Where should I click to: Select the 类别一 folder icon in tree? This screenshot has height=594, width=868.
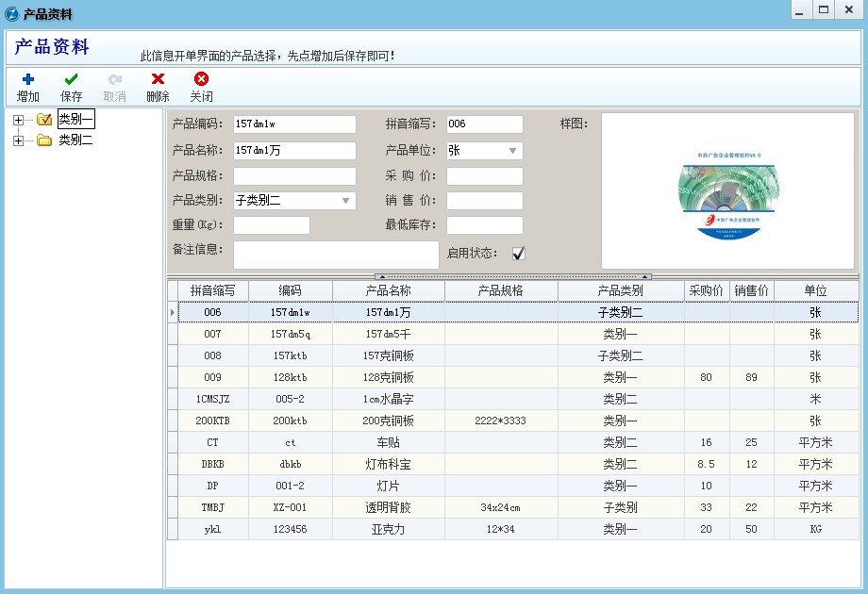click(x=43, y=119)
